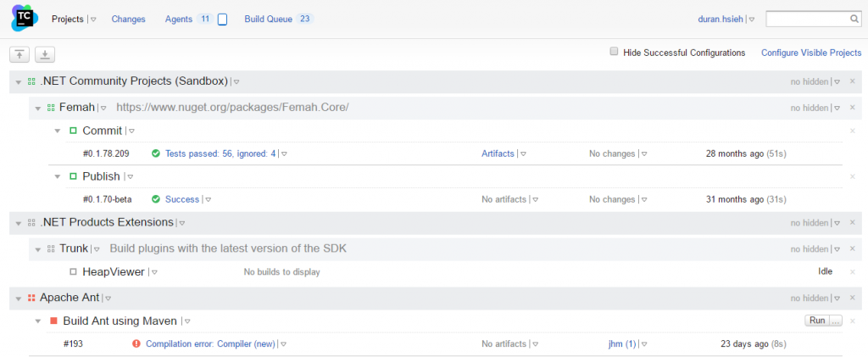Click Run button for Build Ant using Maven
The image size is (868, 357).
pyautogui.click(x=817, y=321)
